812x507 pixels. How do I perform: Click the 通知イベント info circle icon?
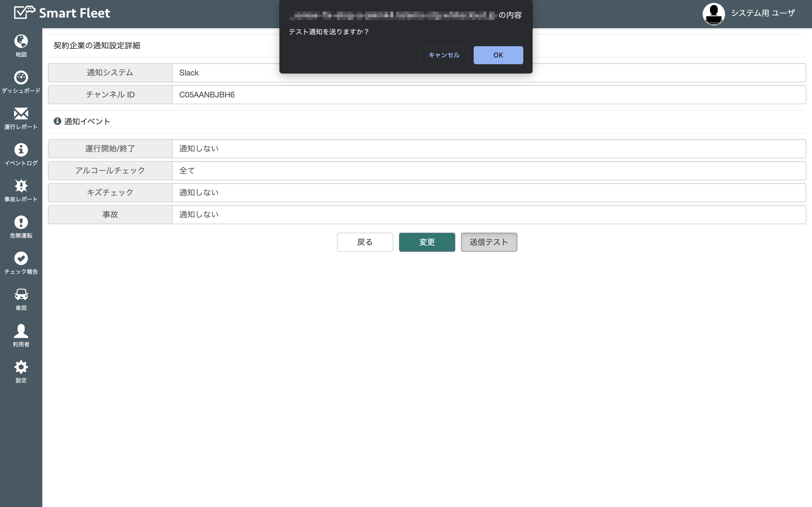(58, 121)
